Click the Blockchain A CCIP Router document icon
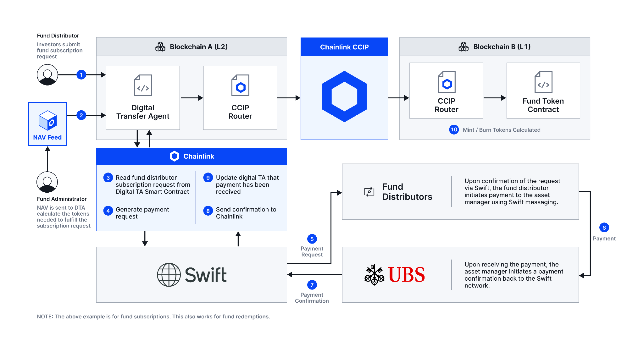Viewport: 644px width, 352px height. [x=240, y=85]
